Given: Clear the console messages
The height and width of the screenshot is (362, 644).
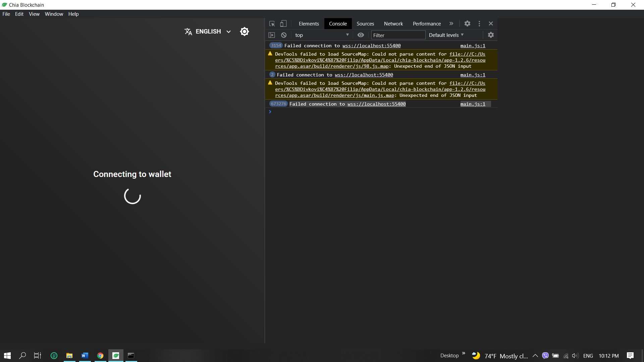Looking at the screenshot, I should [x=284, y=35].
